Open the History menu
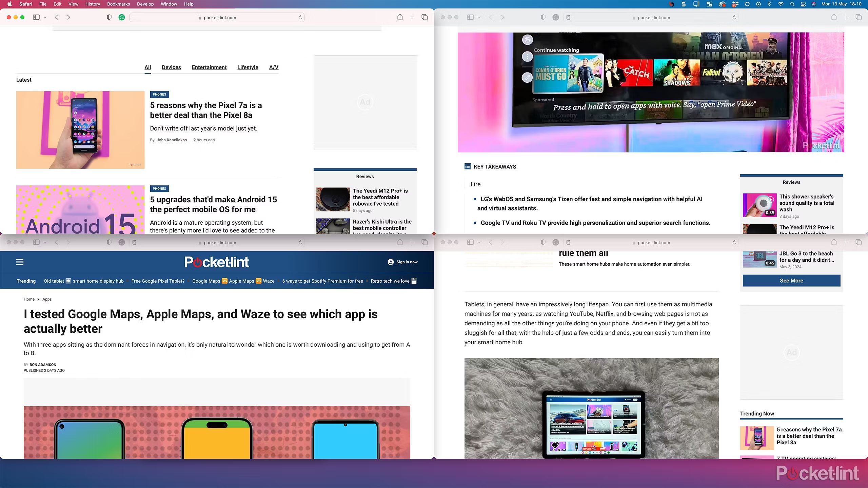The height and width of the screenshot is (488, 868). click(x=93, y=4)
